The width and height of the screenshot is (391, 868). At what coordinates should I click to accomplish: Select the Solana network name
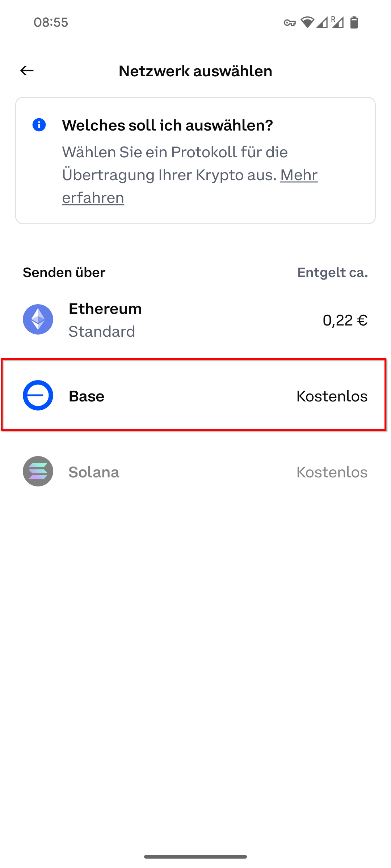(94, 472)
